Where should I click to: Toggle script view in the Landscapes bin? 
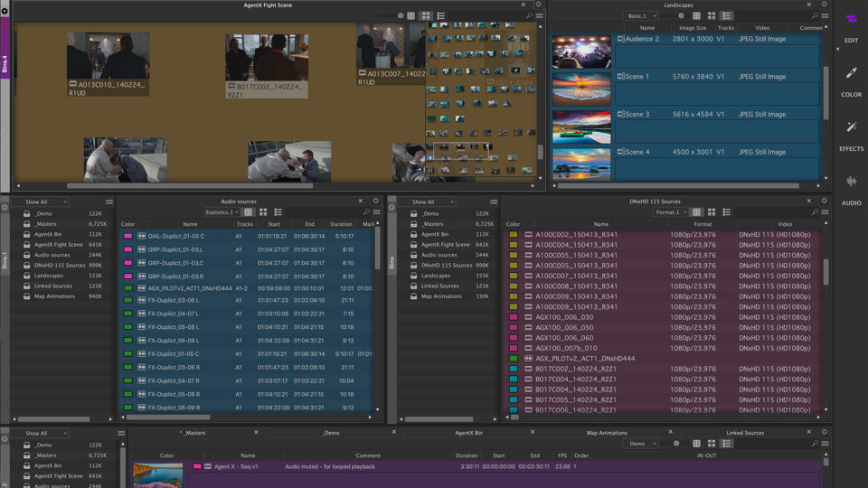726,16
